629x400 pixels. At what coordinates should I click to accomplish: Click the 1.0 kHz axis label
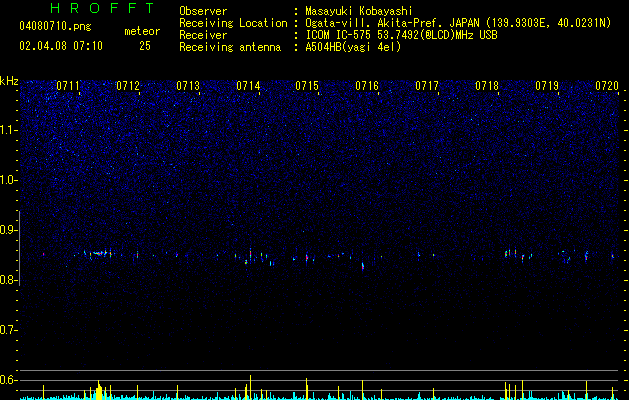pos(8,180)
